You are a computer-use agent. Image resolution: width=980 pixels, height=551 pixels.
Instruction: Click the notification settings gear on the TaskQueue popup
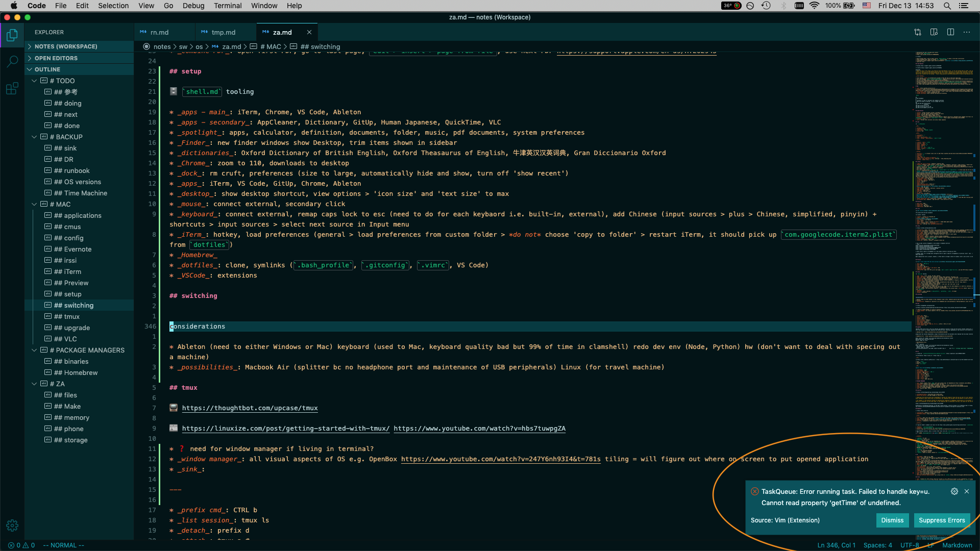(954, 491)
